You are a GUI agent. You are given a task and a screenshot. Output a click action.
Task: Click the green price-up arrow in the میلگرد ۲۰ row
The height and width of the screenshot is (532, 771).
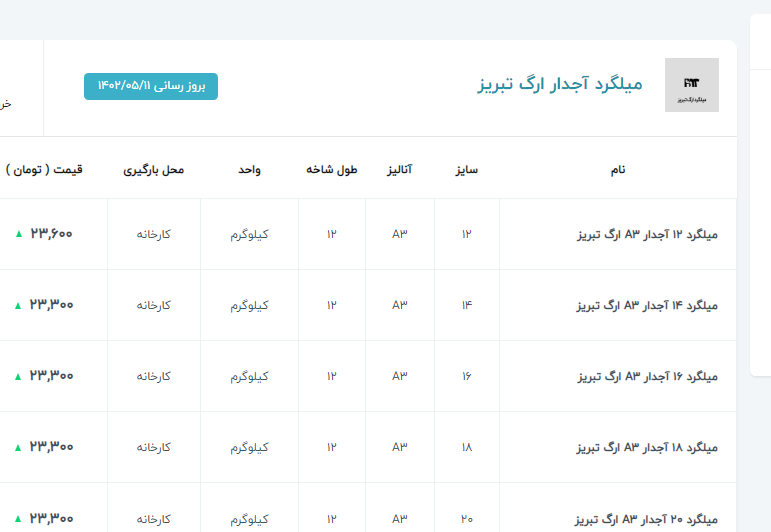coord(18,518)
